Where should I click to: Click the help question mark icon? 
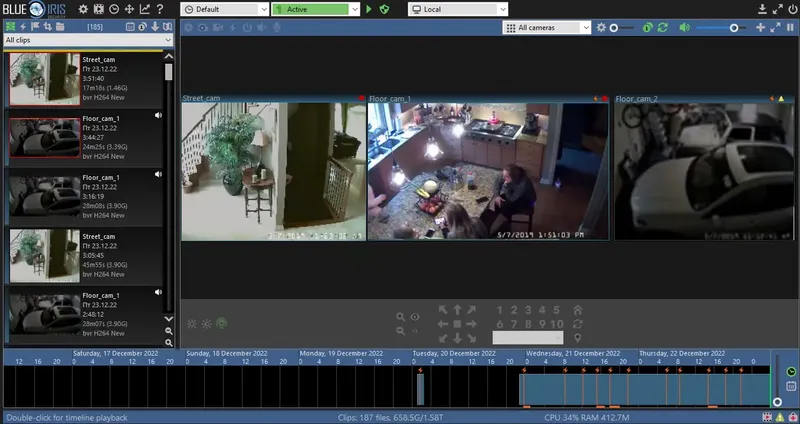tap(160, 9)
